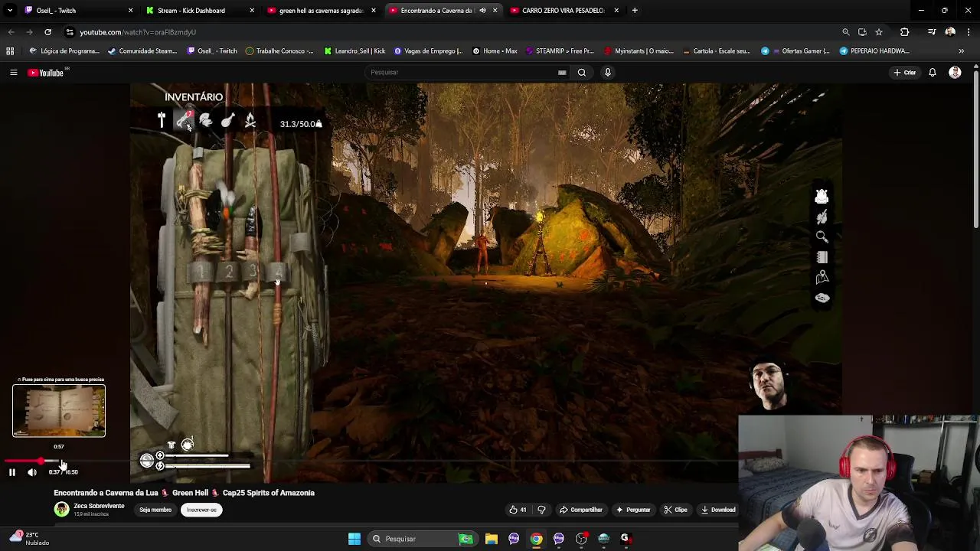Click the Download button under the video
980x551 pixels.
pyautogui.click(x=718, y=510)
